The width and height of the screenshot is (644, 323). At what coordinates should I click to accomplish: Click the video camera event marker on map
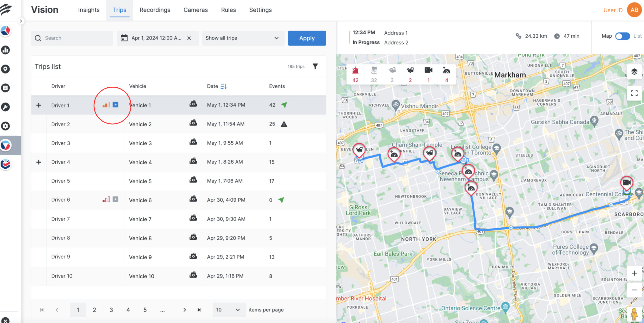click(627, 183)
